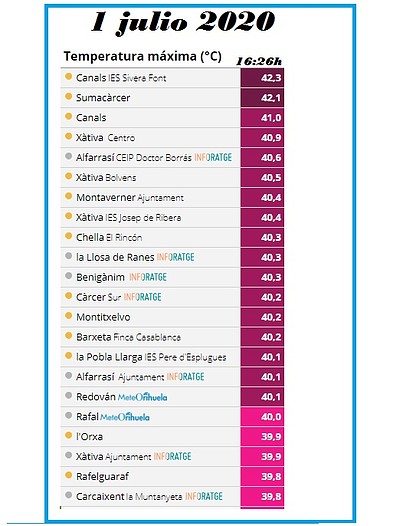Select la Pobla Llarga IES Pere d'Esplugues

(x=150, y=357)
